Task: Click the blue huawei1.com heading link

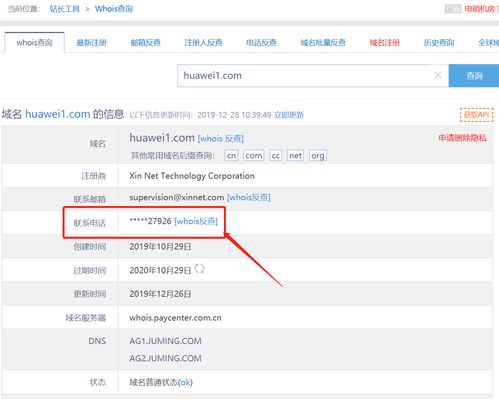Action: tap(58, 114)
